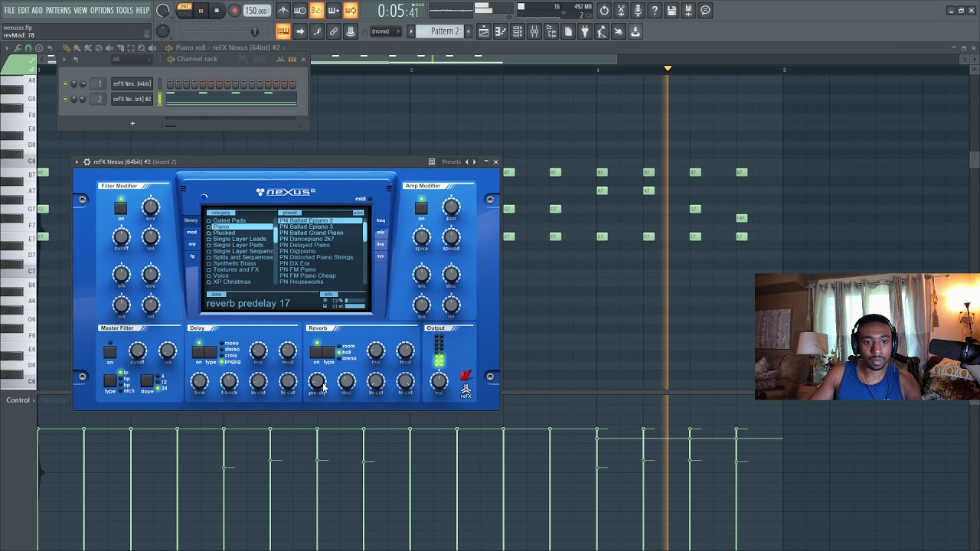Select channel 2 reFX Nexus #2 button
980x551 pixels.
pos(132,99)
